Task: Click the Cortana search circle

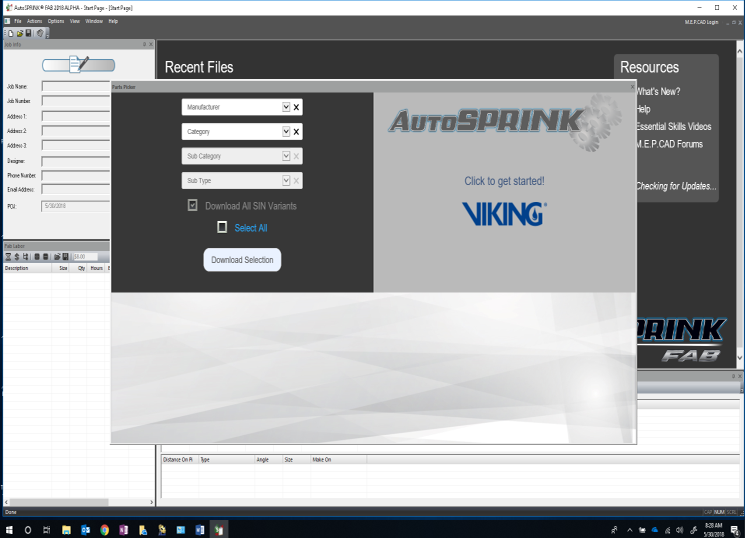Action: 28,530
